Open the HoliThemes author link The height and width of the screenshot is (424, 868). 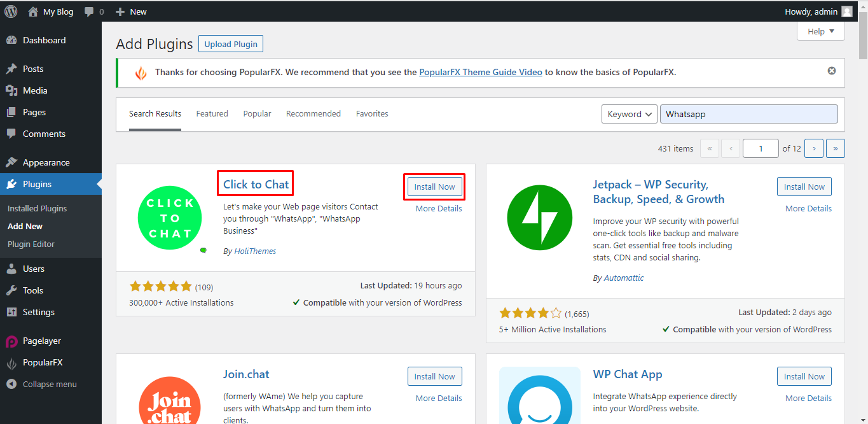point(255,251)
